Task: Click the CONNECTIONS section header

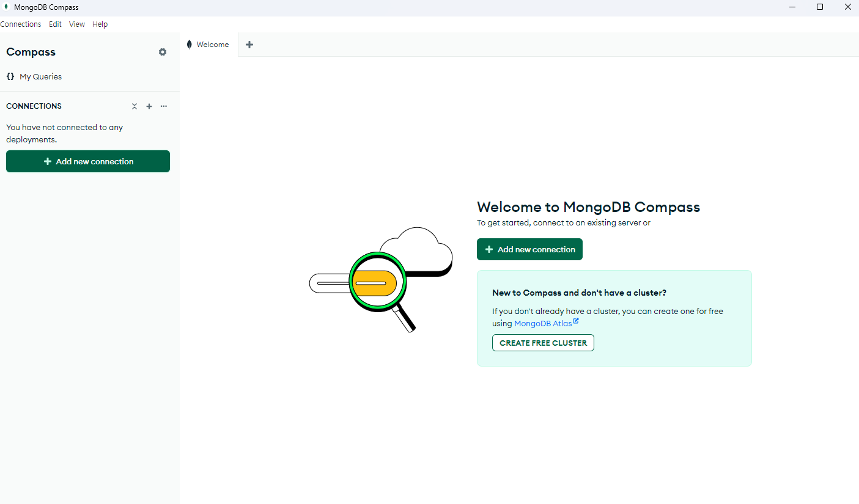Action: [34, 106]
